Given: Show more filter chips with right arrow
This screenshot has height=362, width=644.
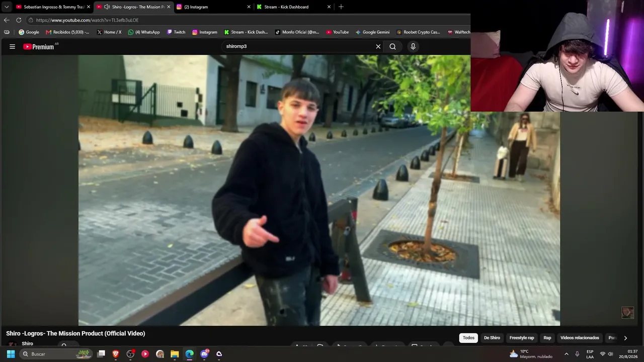Looking at the screenshot, I should click(625, 338).
